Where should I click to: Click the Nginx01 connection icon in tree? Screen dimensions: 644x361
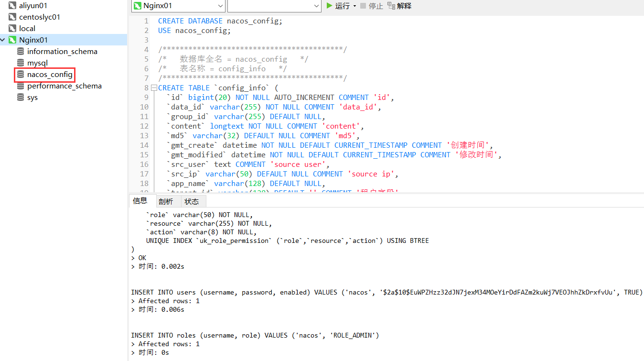[x=12, y=40]
